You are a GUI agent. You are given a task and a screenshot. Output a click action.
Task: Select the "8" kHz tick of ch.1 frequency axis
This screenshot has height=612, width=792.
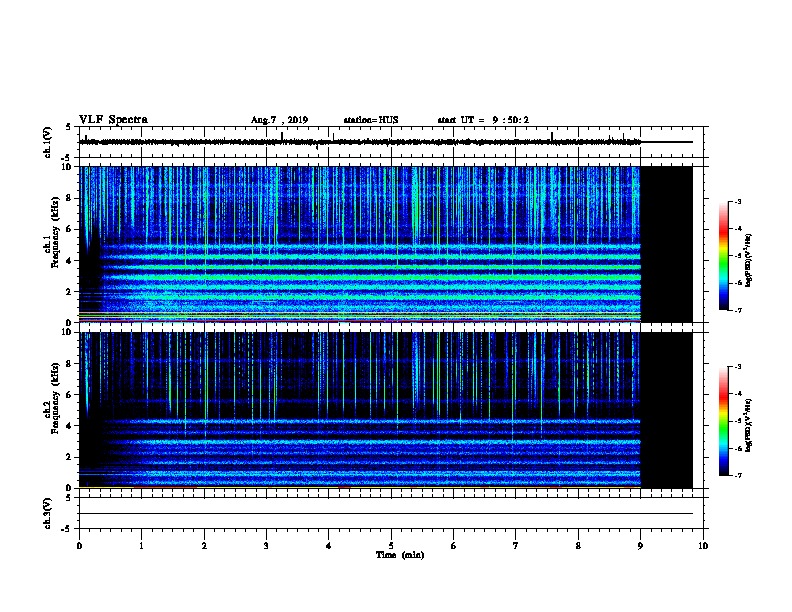pyautogui.click(x=70, y=198)
